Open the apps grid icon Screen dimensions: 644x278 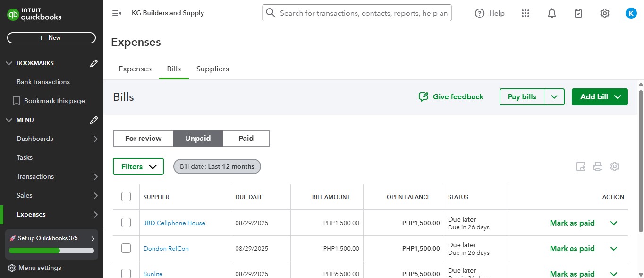click(x=525, y=13)
